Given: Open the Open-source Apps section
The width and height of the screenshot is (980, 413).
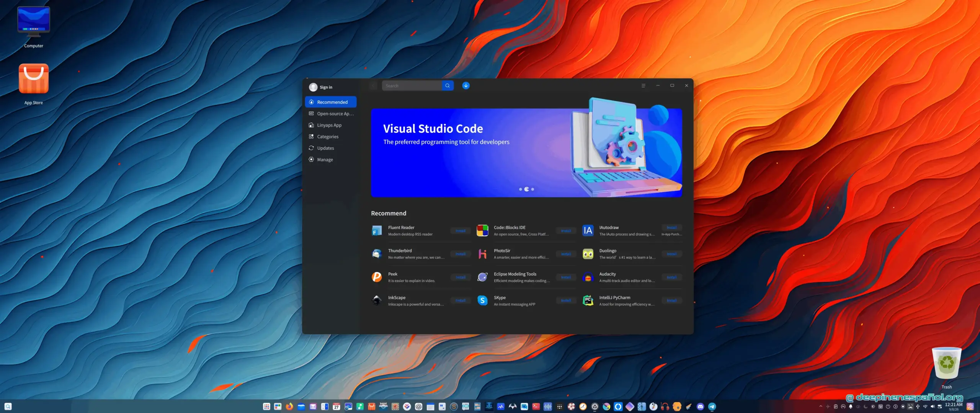Looking at the screenshot, I should click(x=331, y=113).
